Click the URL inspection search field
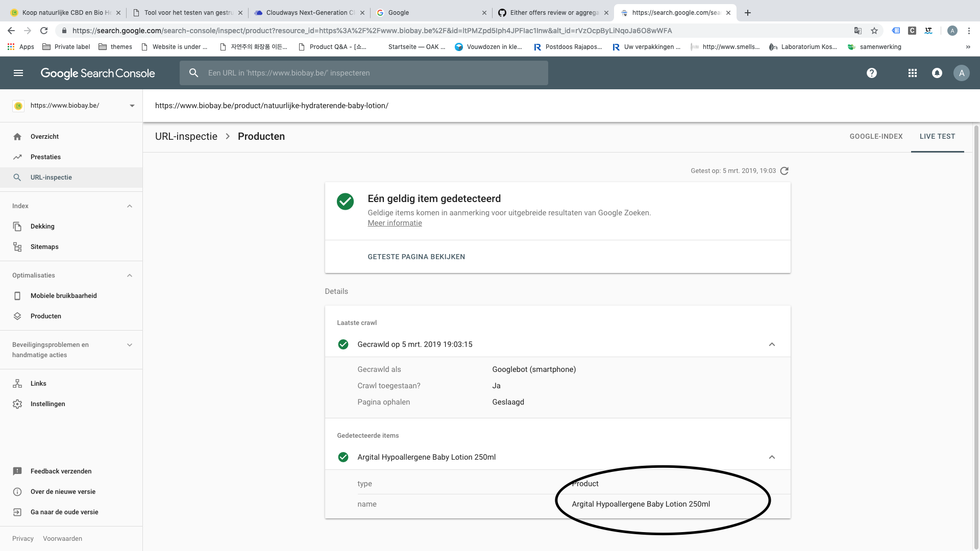The width and height of the screenshot is (980, 551). [363, 73]
